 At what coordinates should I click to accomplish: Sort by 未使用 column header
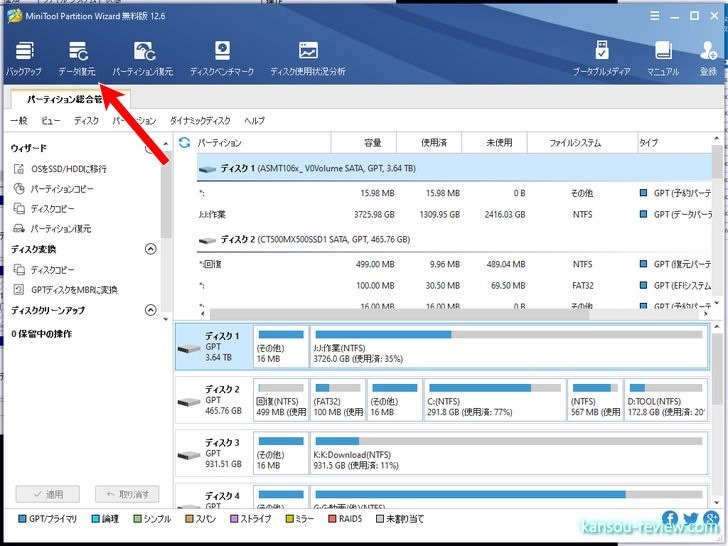click(494, 143)
